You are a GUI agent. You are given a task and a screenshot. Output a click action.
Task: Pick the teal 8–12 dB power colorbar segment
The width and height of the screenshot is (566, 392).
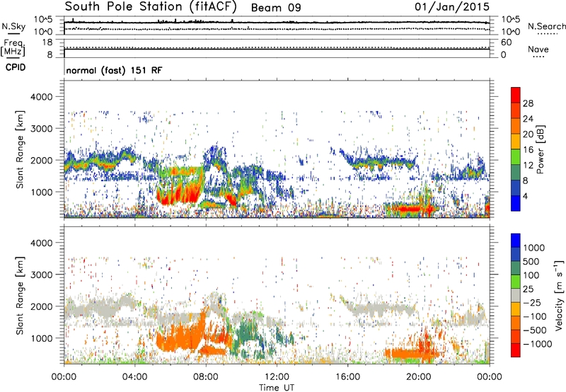516,173
